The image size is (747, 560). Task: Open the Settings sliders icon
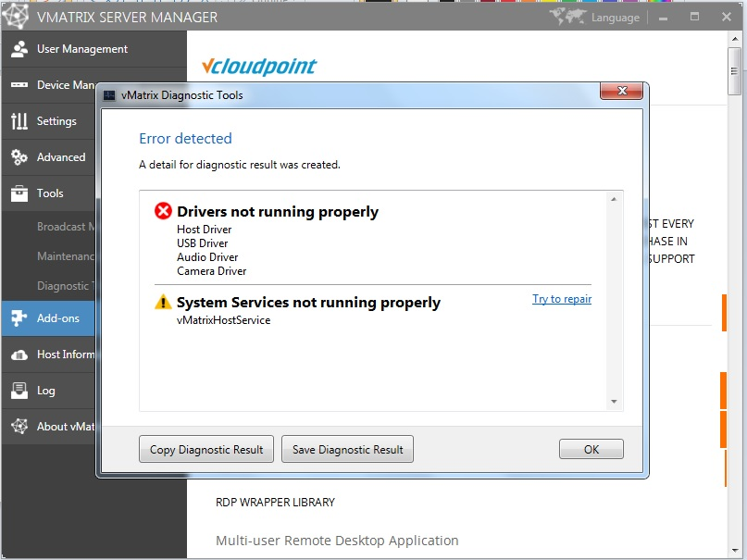coord(19,121)
